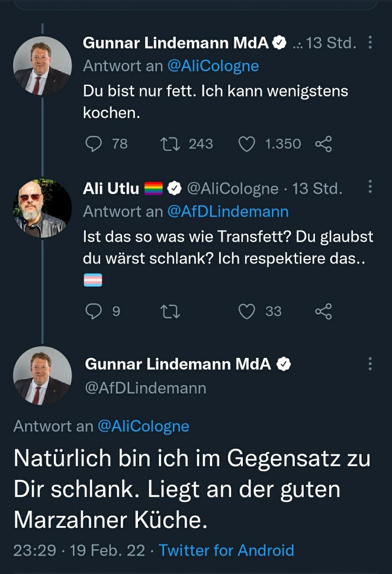
Task: Share Lindemann's 'Ich kann wenigstens kochen' tweet
Action: click(323, 144)
